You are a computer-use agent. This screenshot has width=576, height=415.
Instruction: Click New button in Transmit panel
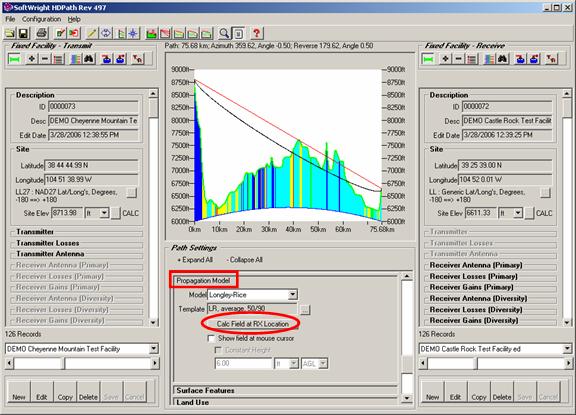[19, 392]
